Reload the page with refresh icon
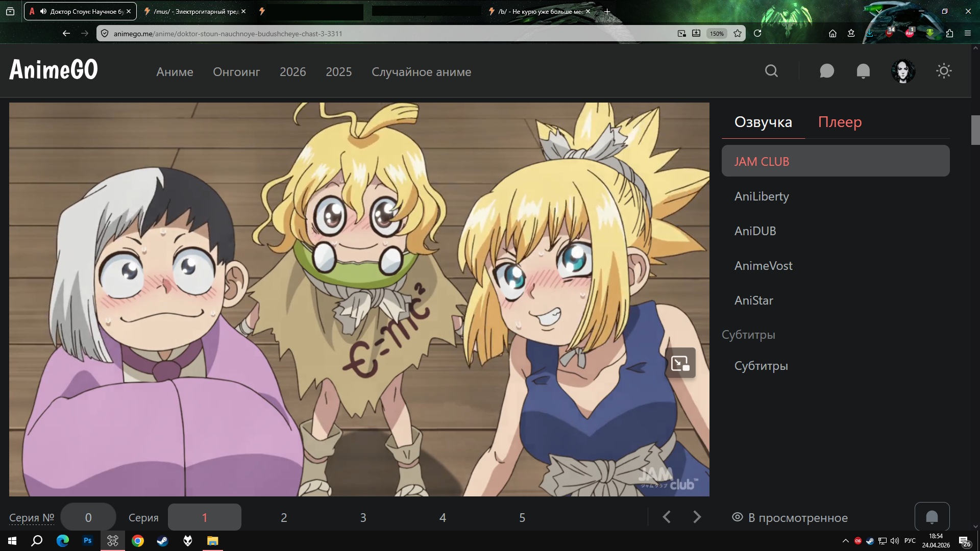The height and width of the screenshot is (551, 980). (757, 33)
